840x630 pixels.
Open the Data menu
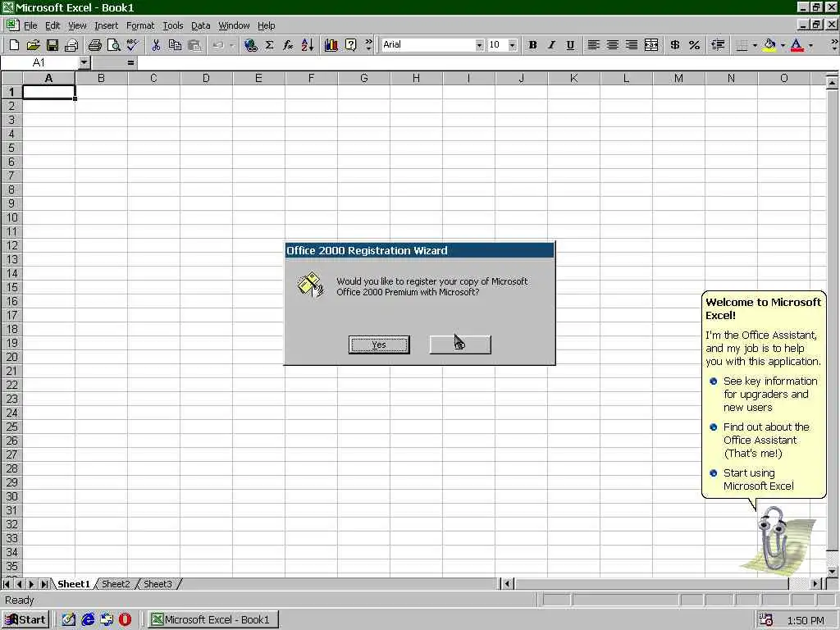(200, 25)
